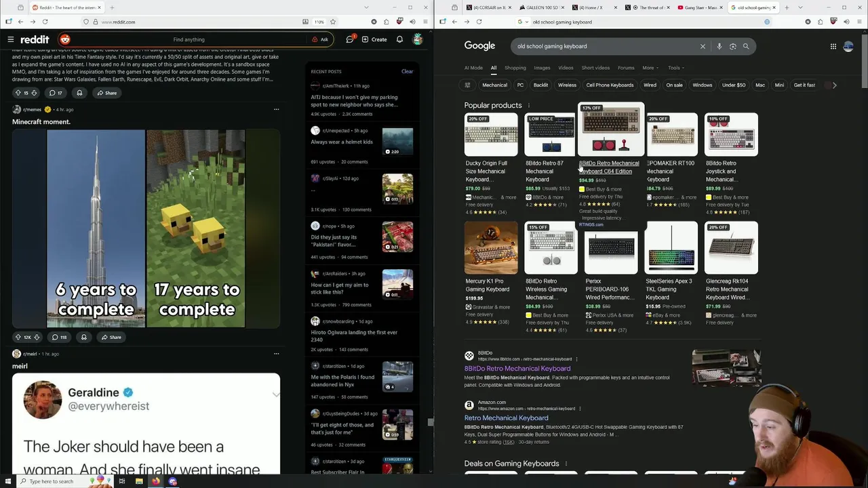This screenshot has width=868, height=488.
Task: Toggle the On sale filter chip
Action: tap(674, 85)
